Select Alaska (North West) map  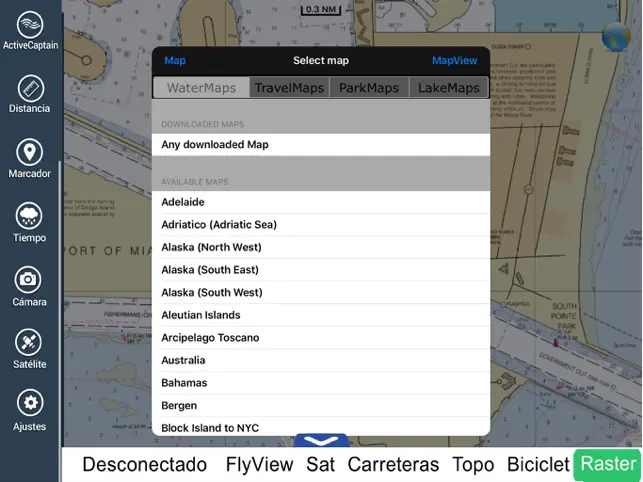point(321,247)
